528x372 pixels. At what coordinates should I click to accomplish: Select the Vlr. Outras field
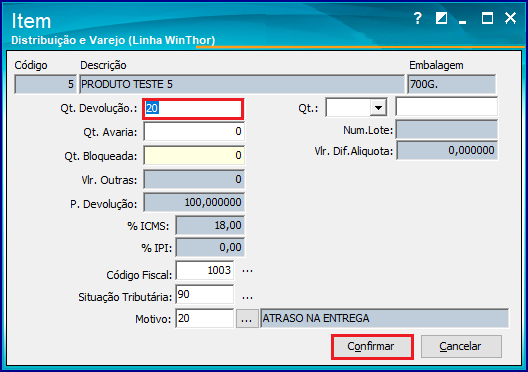coord(194,179)
